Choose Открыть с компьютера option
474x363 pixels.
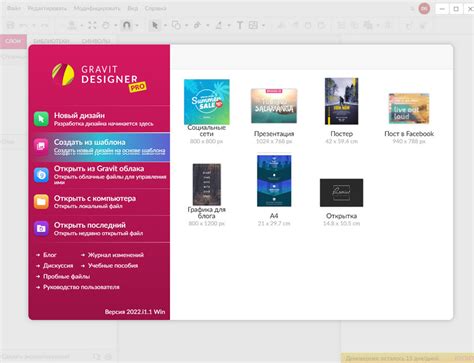tap(99, 202)
